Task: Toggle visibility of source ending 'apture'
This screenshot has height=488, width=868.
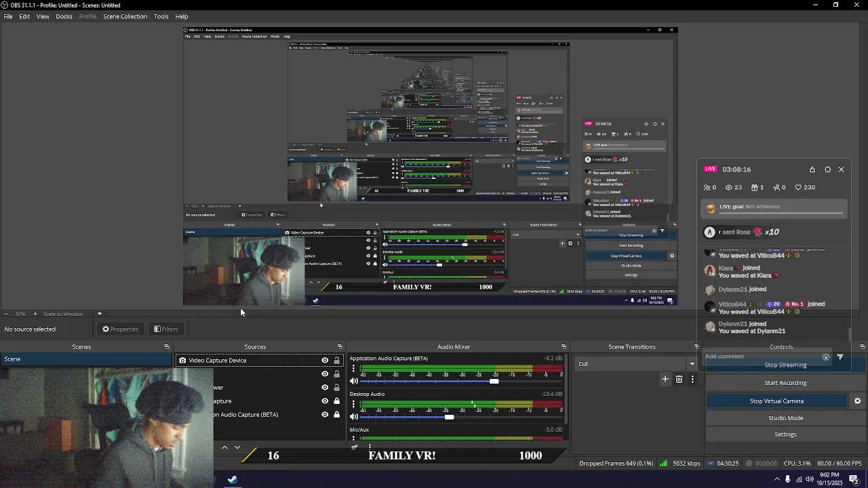Action: click(325, 401)
